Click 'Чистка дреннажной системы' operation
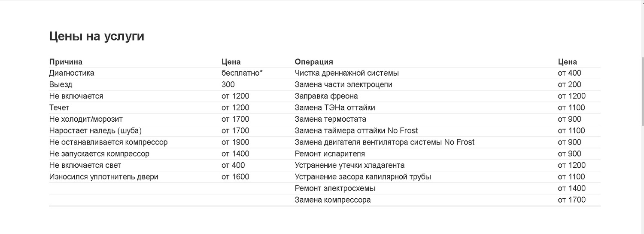This screenshot has width=644, height=234. click(347, 73)
